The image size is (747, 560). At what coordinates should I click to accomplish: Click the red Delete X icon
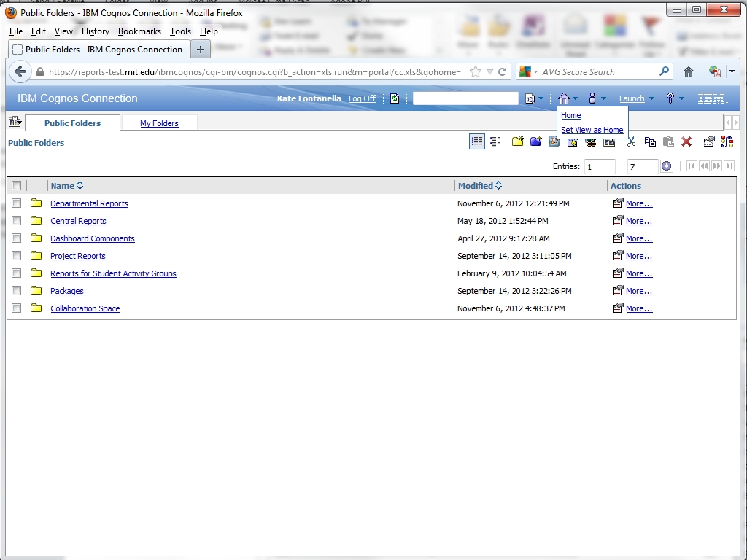(x=686, y=141)
